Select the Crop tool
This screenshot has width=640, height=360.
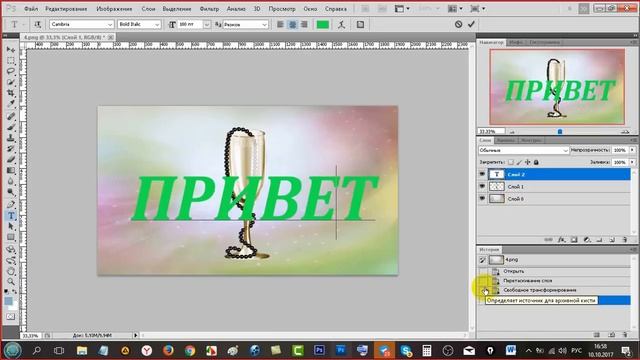(11, 93)
